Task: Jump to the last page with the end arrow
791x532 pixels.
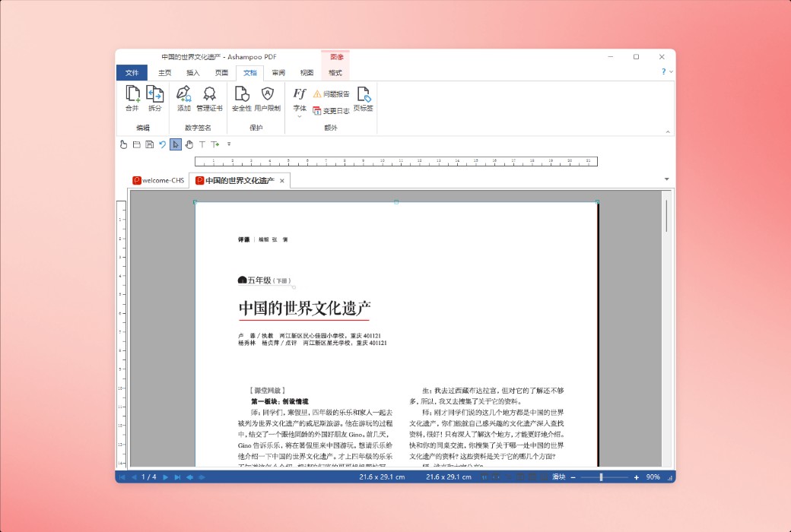Action: [177, 477]
